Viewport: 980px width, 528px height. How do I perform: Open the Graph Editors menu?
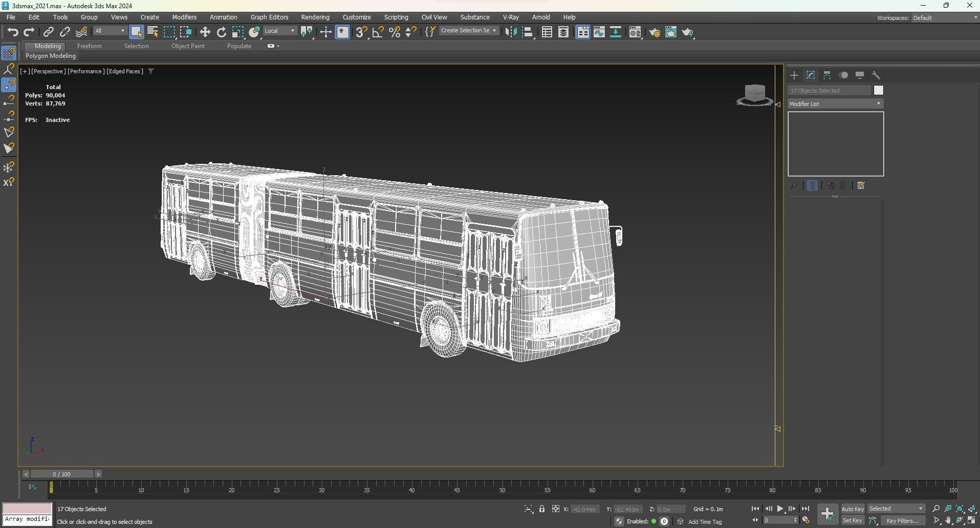(269, 17)
